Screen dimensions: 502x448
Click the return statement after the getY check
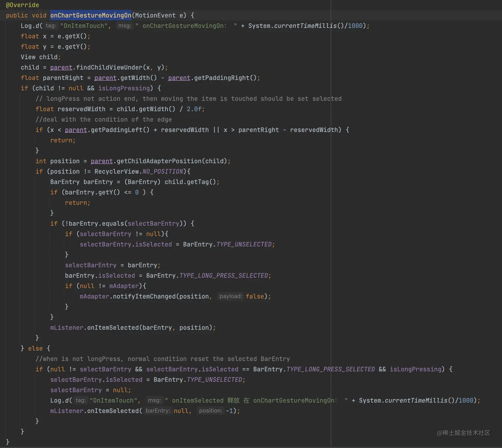pos(78,203)
